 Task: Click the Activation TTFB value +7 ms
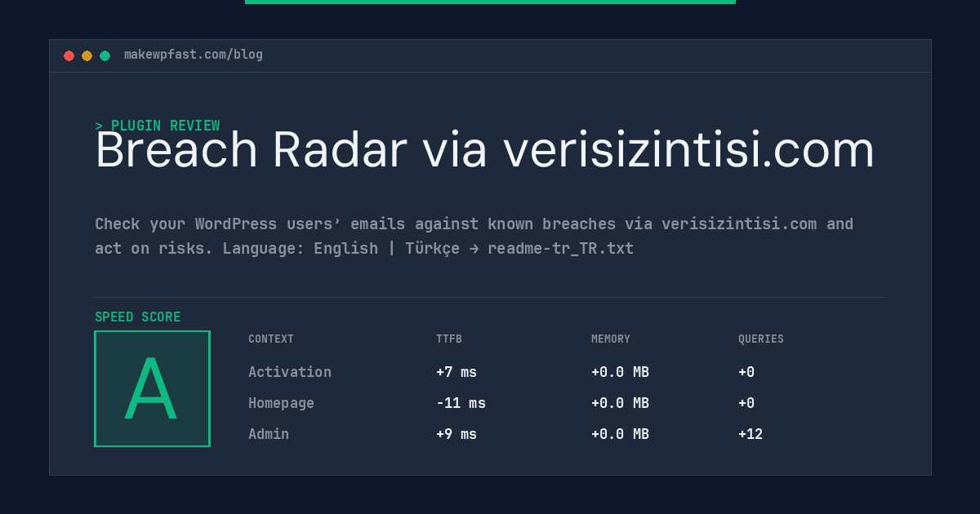tap(457, 372)
